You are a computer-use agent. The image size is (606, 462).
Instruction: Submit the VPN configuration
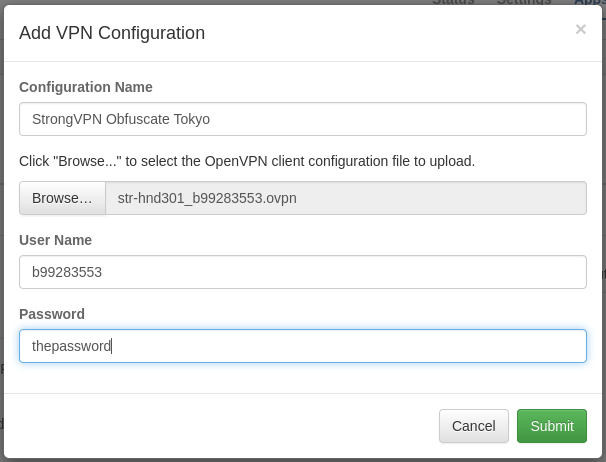[x=551, y=426]
